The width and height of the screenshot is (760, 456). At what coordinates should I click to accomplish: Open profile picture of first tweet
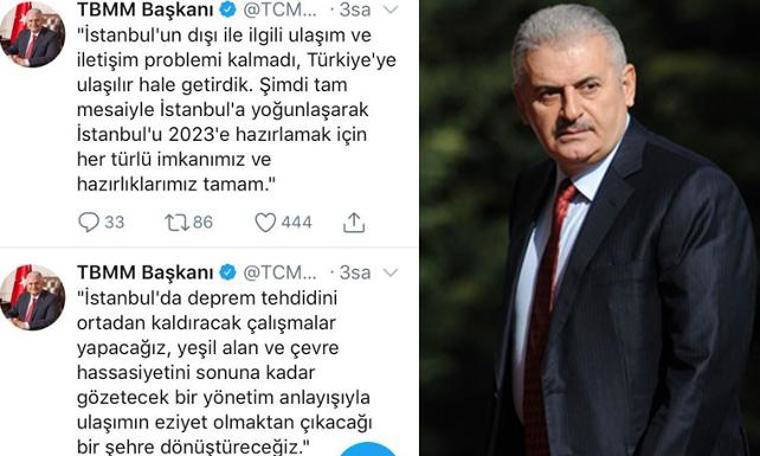click(x=32, y=35)
